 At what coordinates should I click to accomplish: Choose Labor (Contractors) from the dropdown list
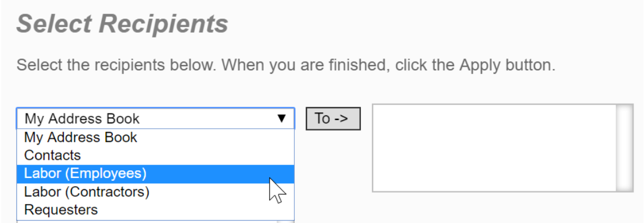click(x=156, y=192)
